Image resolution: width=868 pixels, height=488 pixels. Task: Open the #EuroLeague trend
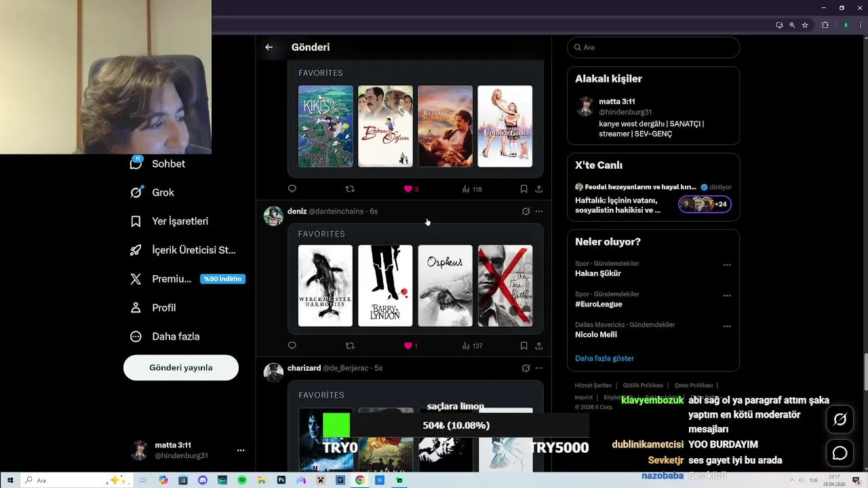point(598,304)
